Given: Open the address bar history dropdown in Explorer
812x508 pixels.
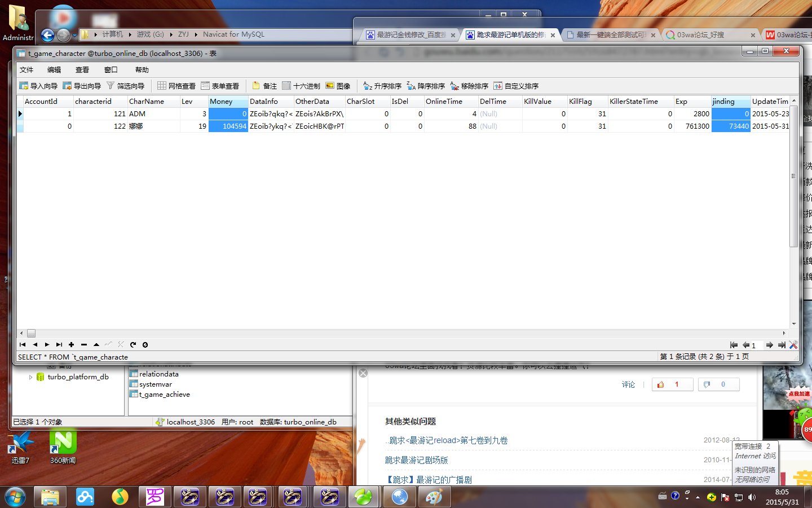Looking at the screenshot, I should coord(74,36).
